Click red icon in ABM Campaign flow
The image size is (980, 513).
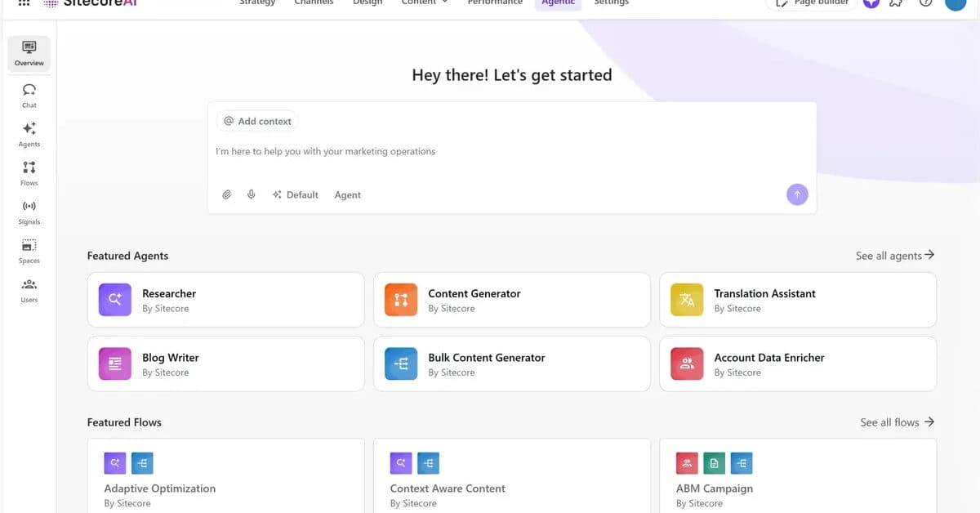687,463
